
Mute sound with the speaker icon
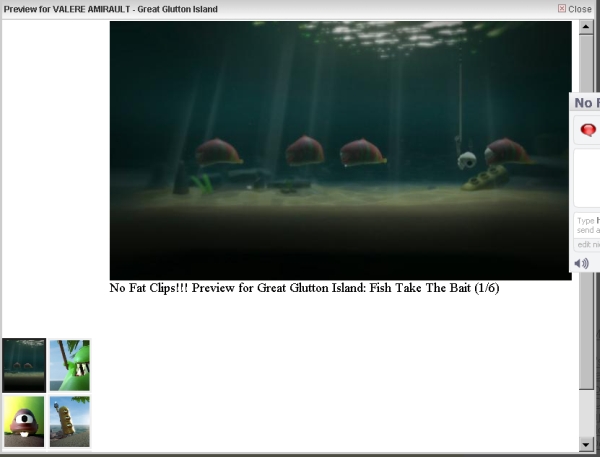tap(582, 263)
